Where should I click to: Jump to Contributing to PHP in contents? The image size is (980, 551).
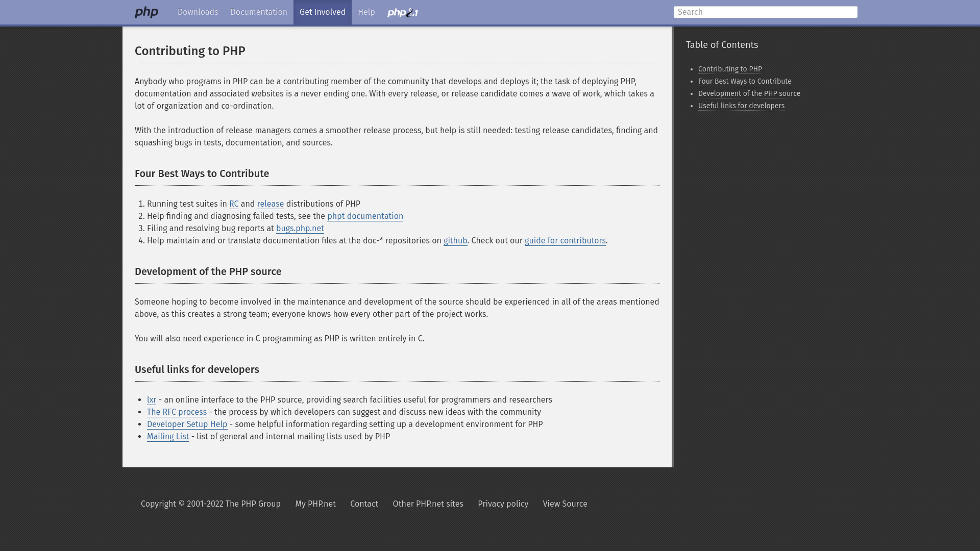tap(730, 69)
